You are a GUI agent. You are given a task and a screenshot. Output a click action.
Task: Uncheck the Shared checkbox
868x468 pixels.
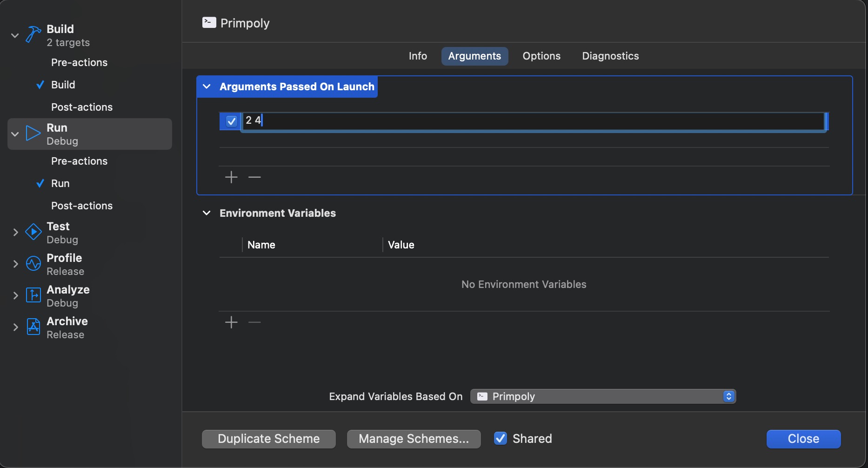click(501, 438)
